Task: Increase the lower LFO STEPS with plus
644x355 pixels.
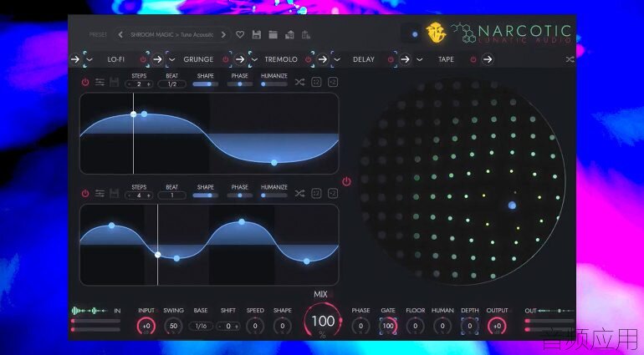Action: [148, 195]
